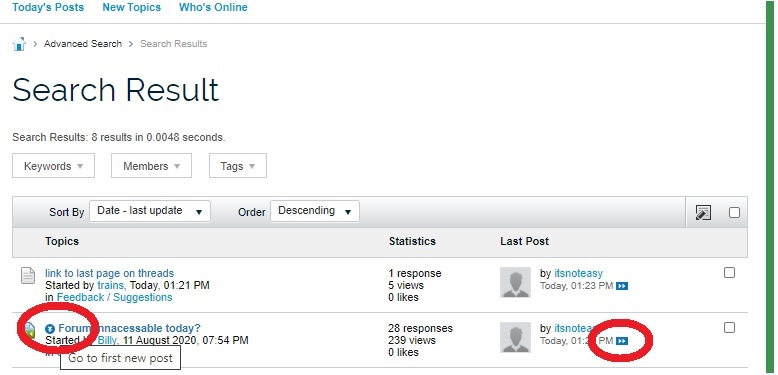
Task: Open Today's Posts tab
Action: point(48,7)
